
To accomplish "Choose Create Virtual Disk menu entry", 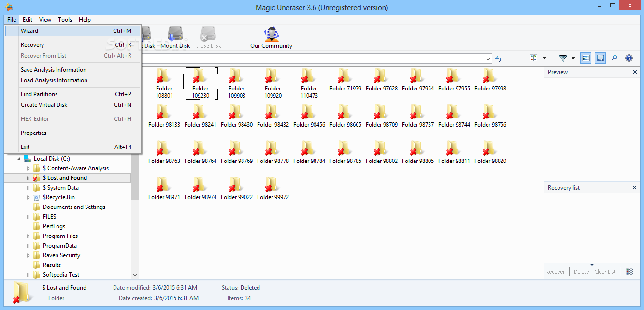I will tap(73, 105).
